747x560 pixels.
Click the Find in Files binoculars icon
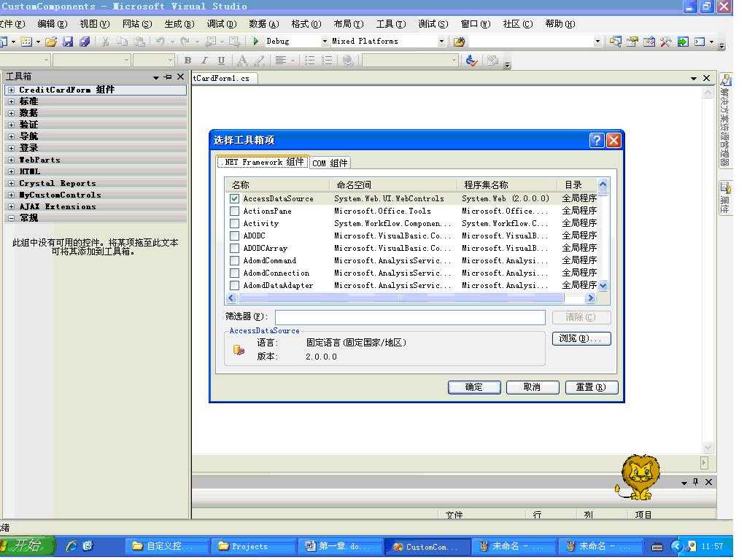point(460,42)
